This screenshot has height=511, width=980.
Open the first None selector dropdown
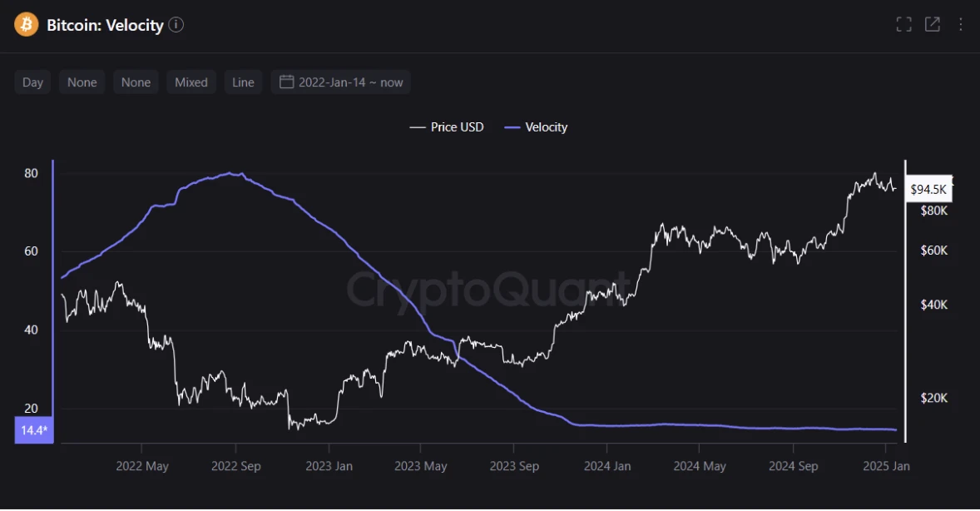click(x=82, y=82)
